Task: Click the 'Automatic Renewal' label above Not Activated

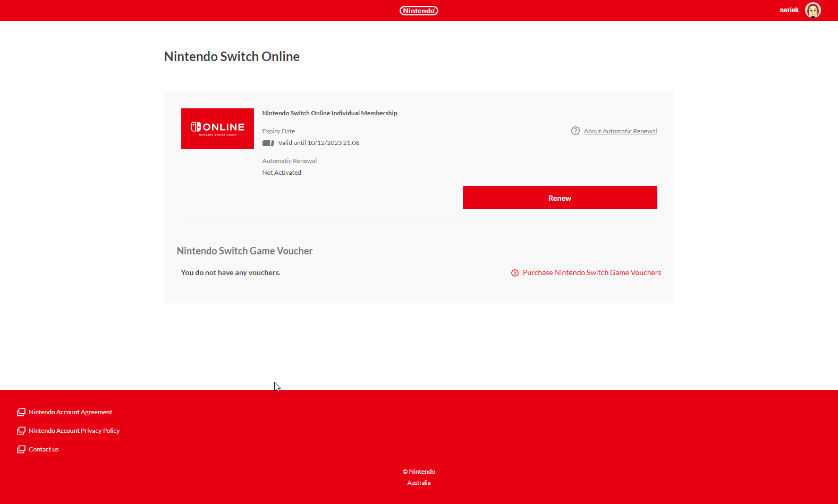Action: [289, 161]
